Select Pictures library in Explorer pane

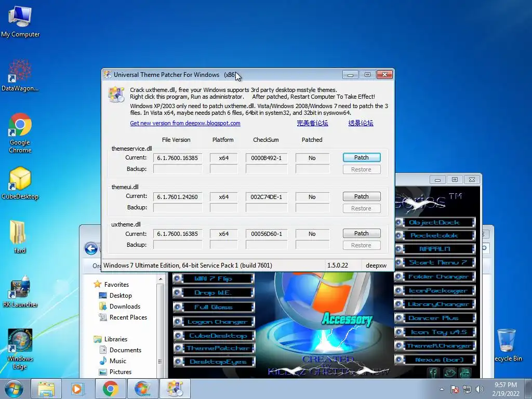tap(115, 371)
